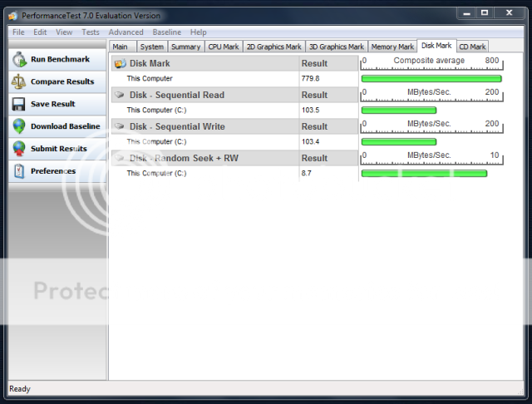Maximize the PerformanceTest window

485,13
